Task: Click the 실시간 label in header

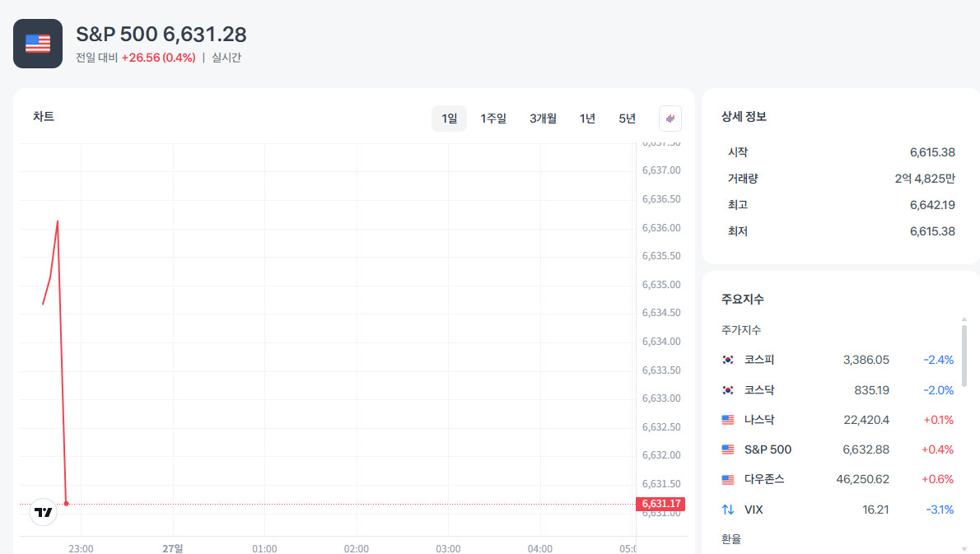Action: [226, 58]
